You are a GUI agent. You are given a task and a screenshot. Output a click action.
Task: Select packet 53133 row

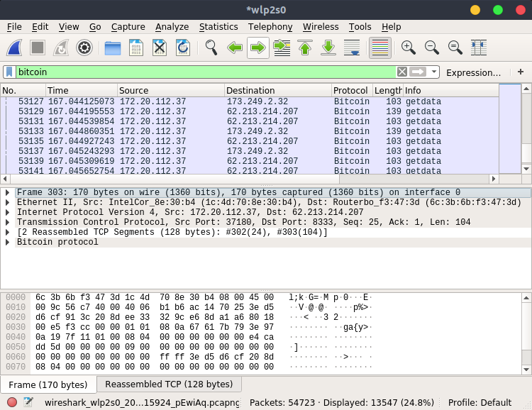pos(250,131)
